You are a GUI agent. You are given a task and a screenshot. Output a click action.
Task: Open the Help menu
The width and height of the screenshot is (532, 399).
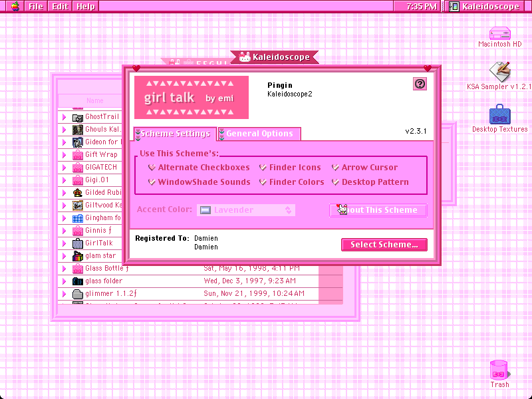[x=86, y=7]
